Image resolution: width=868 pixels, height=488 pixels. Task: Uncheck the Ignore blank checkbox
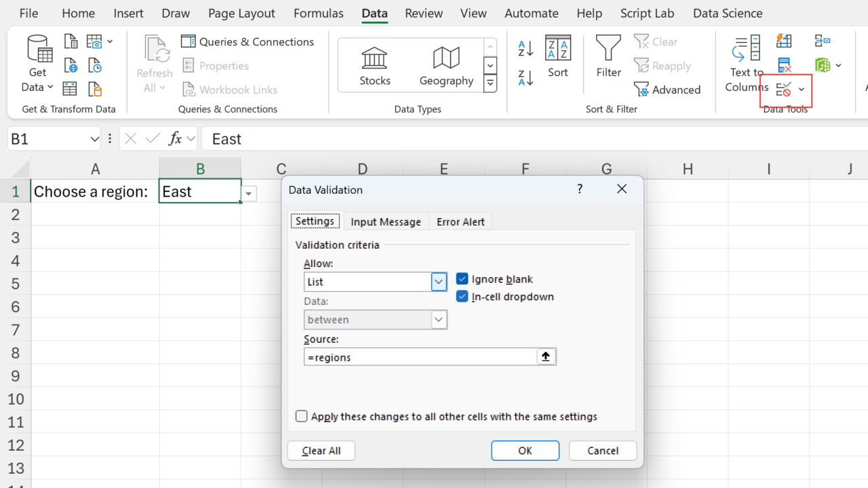coord(462,279)
